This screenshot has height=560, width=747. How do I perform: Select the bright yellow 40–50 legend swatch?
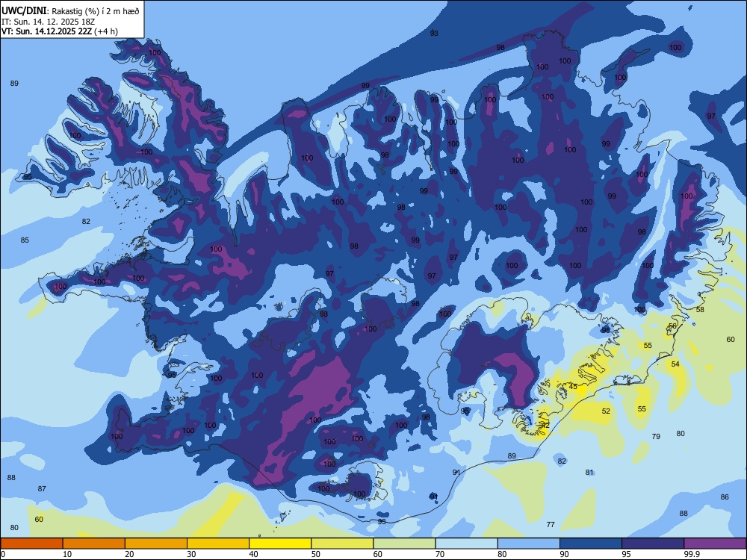pos(280,544)
